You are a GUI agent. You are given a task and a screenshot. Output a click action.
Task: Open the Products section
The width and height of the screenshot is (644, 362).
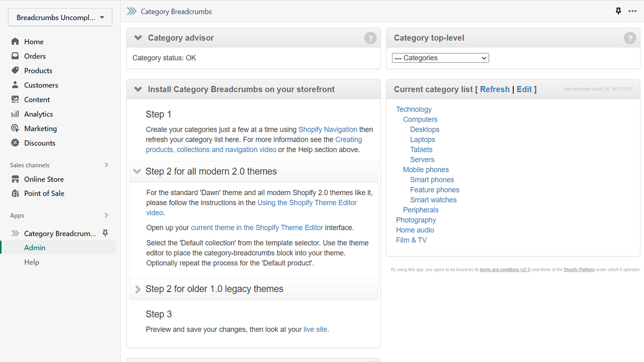pos(39,70)
